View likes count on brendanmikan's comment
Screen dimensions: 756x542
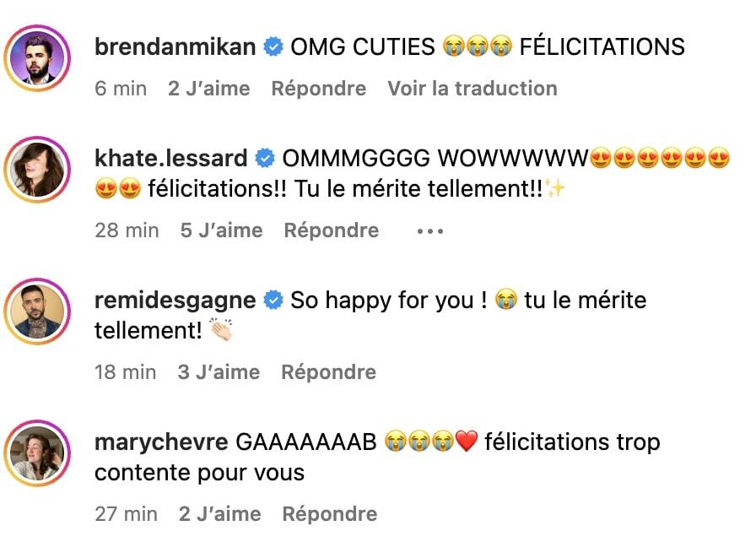point(210,88)
